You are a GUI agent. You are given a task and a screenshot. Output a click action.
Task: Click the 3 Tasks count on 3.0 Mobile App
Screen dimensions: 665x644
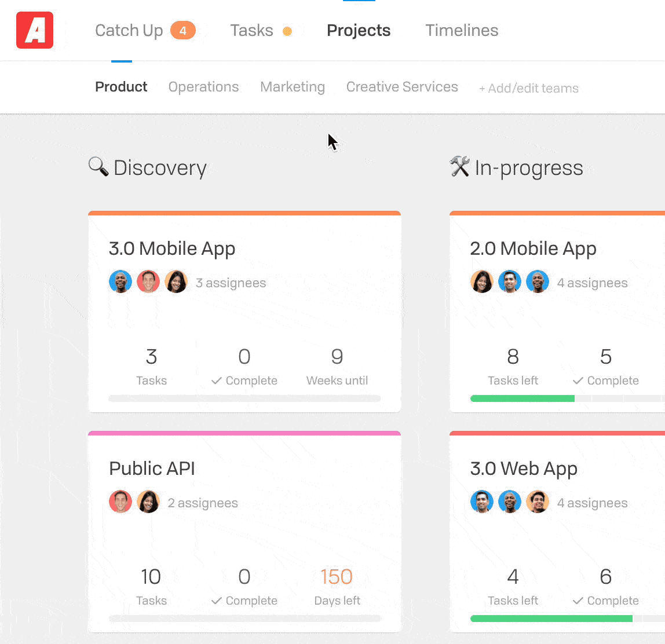(151, 367)
